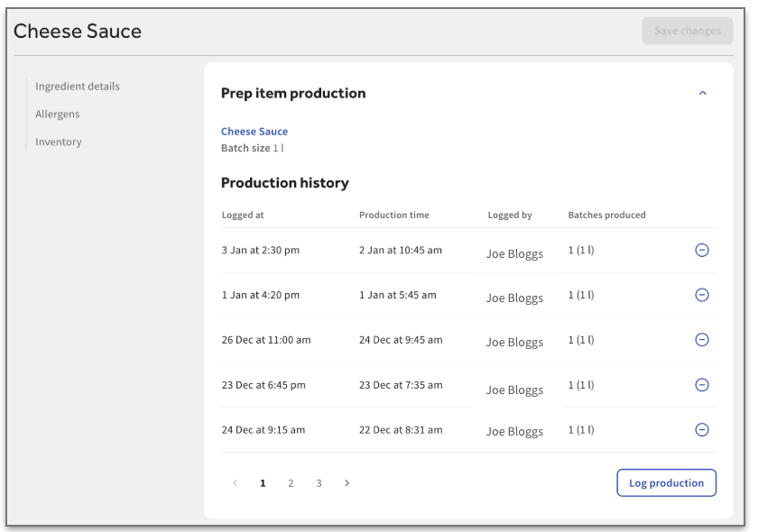Click the Production time column header
The width and height of the screenshot is (758, 532).
(393, 216)
